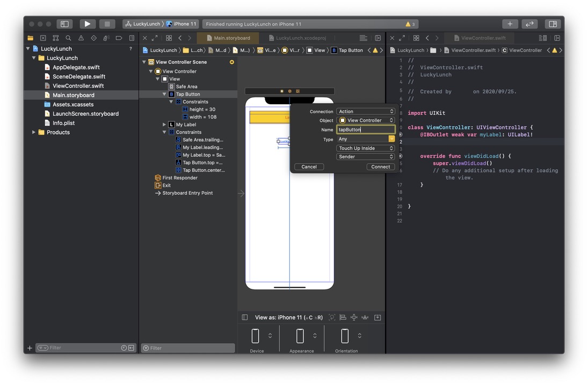Open the Type combo box arrow
The height and width of the screenshot is (385, 588).
click(392, 139)
